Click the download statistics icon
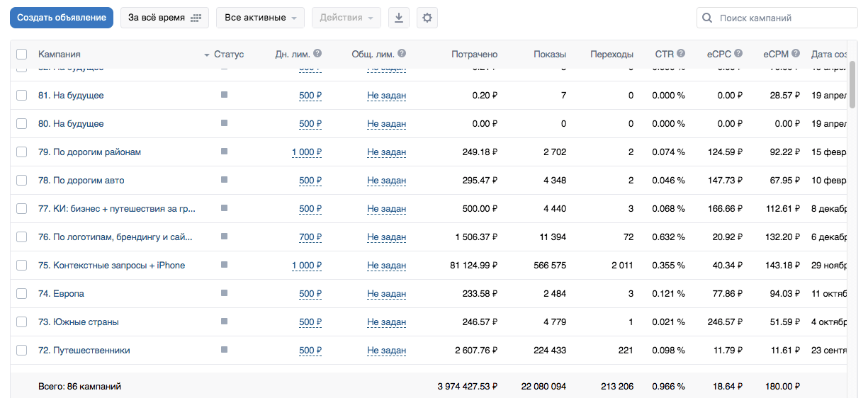Image resolution: width=868 pixels, height=398 pixels. tap(398, 18)
